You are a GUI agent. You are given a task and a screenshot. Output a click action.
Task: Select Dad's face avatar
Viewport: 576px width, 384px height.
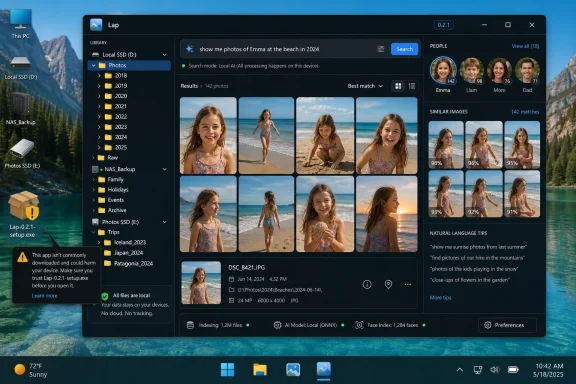(527, 70)
